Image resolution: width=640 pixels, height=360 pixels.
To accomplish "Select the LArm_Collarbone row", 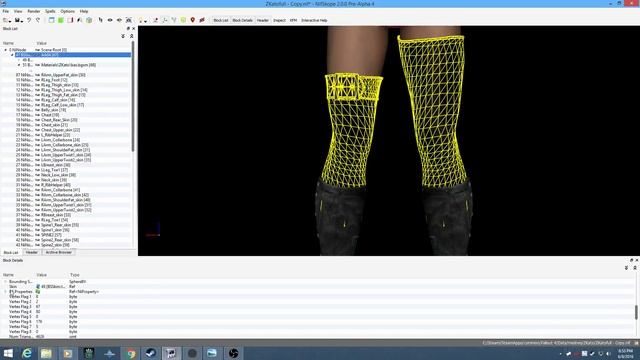I will pos(66,140).
